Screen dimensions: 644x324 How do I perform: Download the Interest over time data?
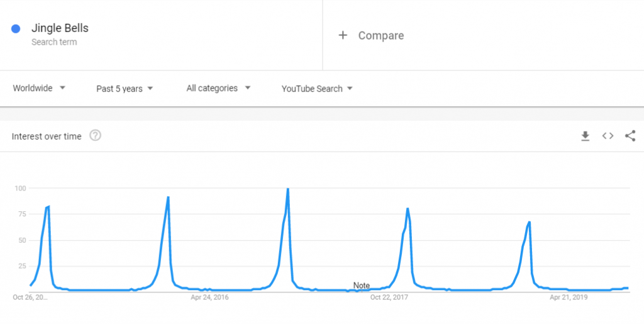[x=586, y=137]
